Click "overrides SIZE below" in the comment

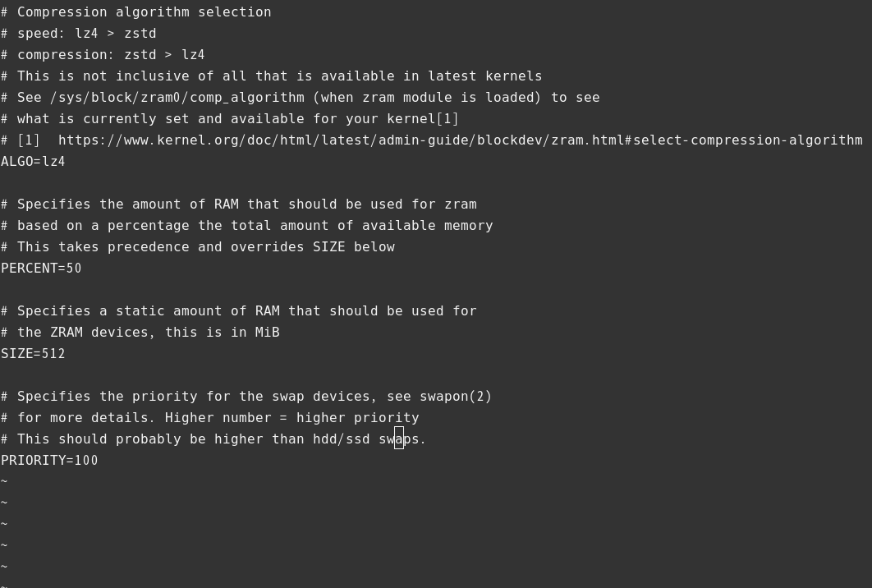[312, 247]
